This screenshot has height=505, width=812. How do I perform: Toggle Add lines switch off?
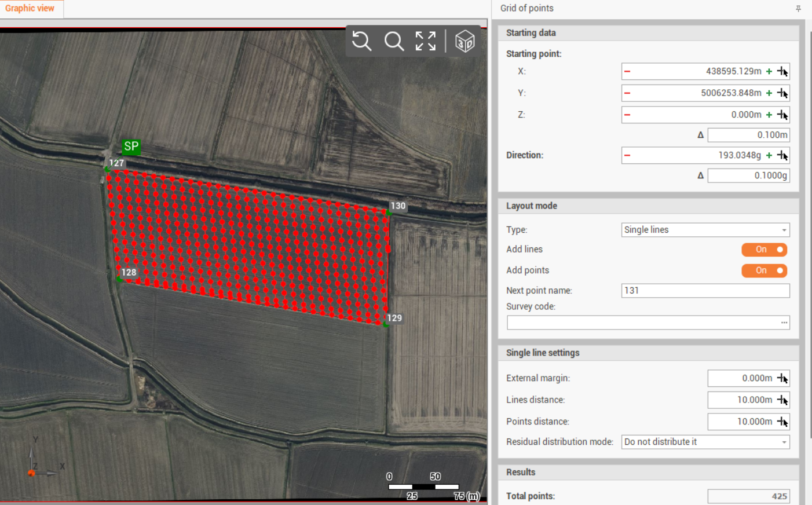tap(764, 250)
